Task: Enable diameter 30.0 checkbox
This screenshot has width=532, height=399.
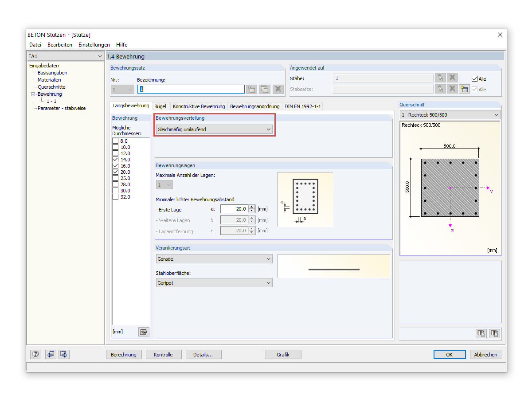Action: (x=115, y=191)
